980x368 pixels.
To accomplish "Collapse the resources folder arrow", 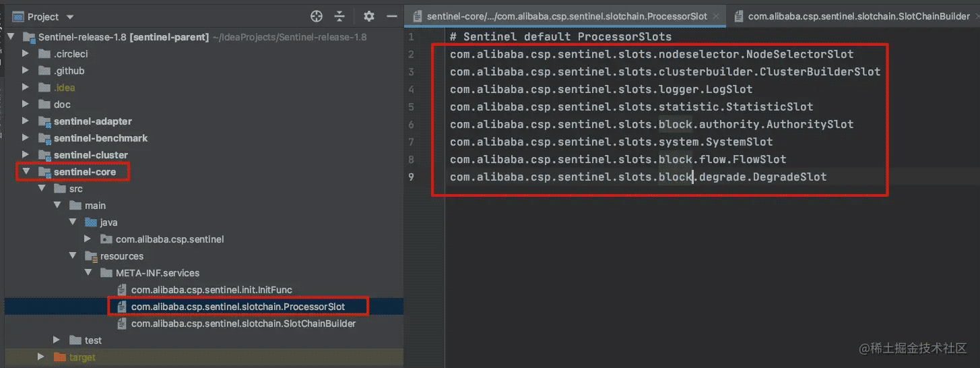I will click(73, 256).
